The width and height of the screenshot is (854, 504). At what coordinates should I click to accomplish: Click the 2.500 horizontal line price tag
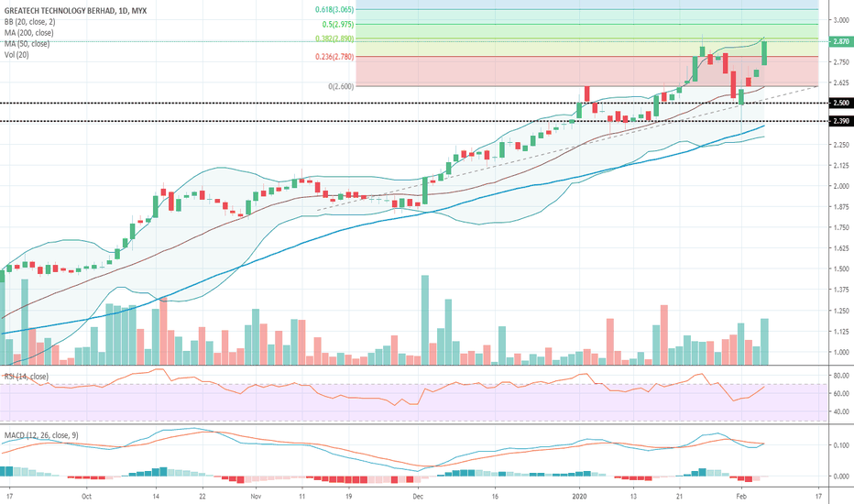(x=841, y=103)
